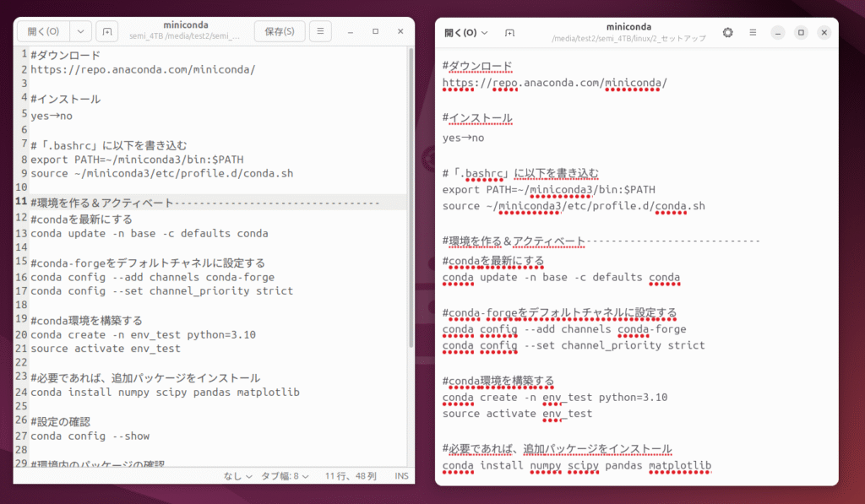Click source activate env_test in left editor
This screenshot has height=504, width=865.
(106, 348)
